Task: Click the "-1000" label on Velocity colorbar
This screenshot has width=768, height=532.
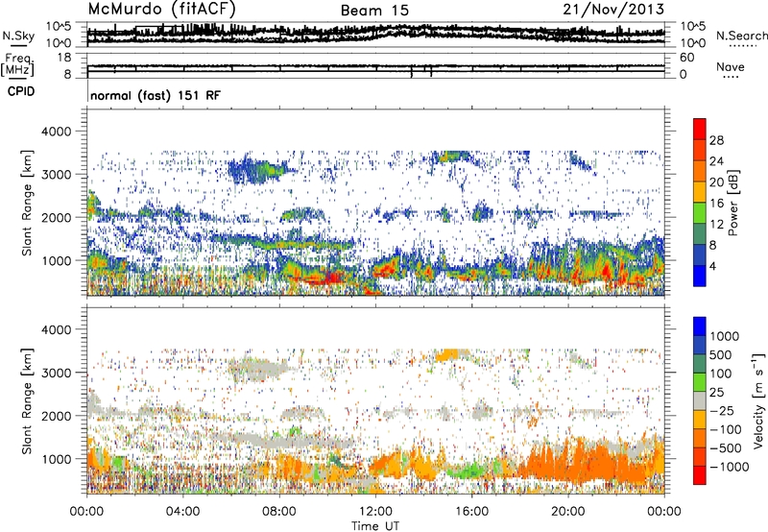Action: click(x=729, y=467)
